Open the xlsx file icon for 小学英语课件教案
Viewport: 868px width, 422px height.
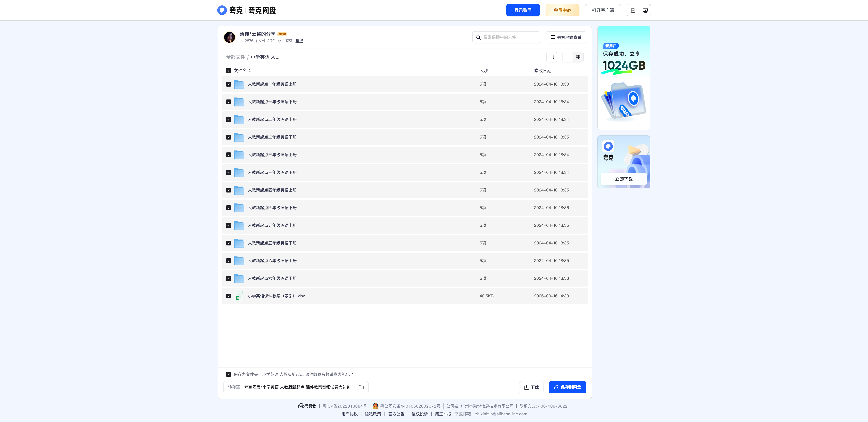[x=239, y=296]
